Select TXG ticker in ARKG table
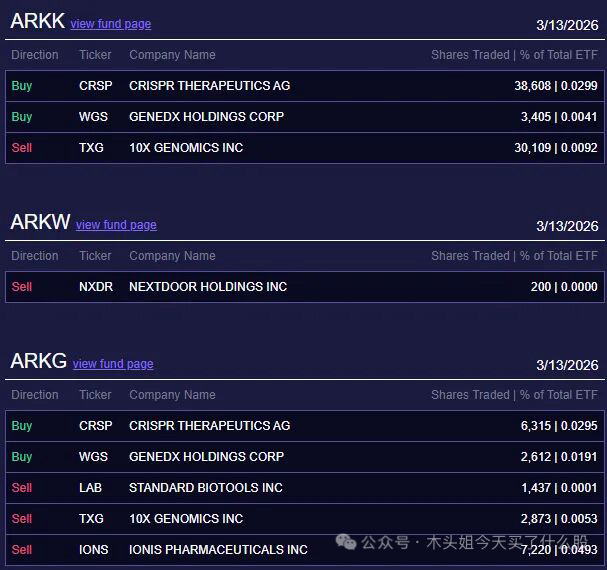 coord(91,518)
